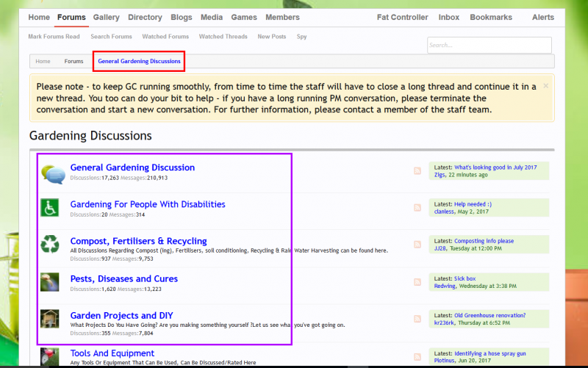Image resolution: width=588 pixels, height=368 pixels.
Task: Click the Garden Projects and DIY shed icon
Action: (x=49, y=319)
